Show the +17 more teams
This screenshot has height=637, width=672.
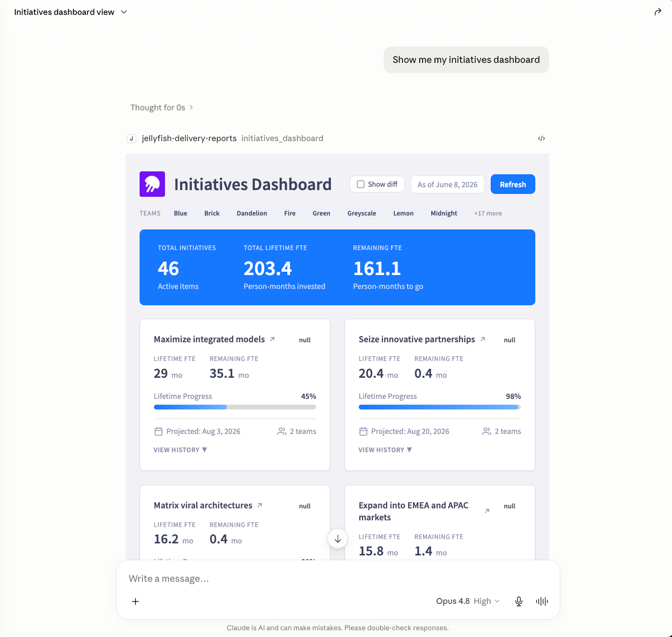click(488, 213)
